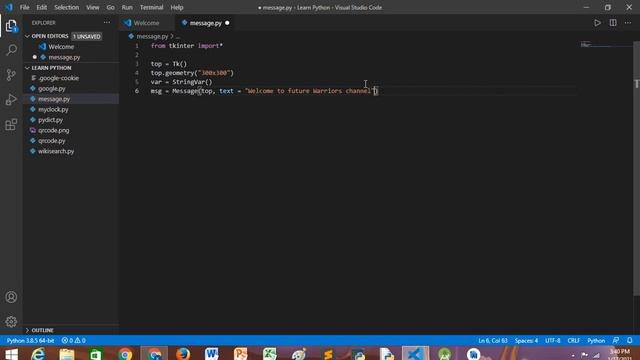The height and width of the screenshot is (360, 640).
Task: Switch to the Welcome tab
Action: [x=147, y=23]
